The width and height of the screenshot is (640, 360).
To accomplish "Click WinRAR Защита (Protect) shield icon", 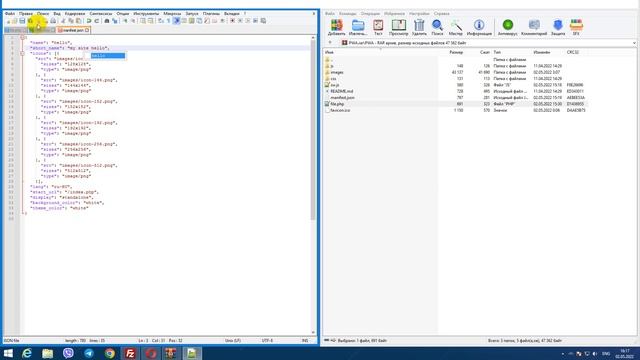I will pos(558,27).
